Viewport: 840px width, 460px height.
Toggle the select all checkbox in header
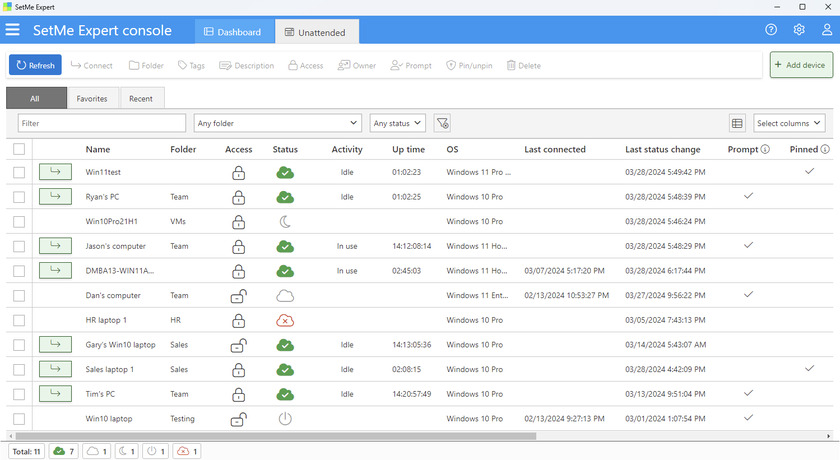point(19,149)
